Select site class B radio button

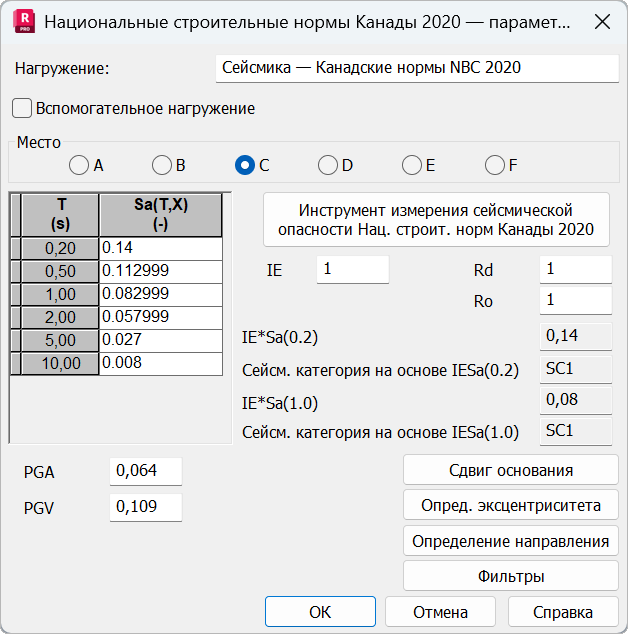click(162, 165)
